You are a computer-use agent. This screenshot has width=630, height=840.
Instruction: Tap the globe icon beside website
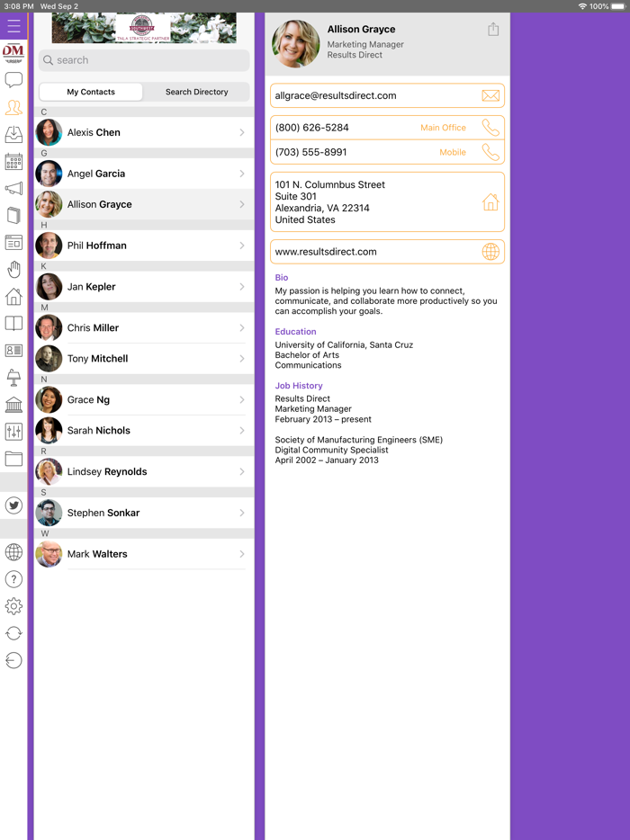point(490,252)
